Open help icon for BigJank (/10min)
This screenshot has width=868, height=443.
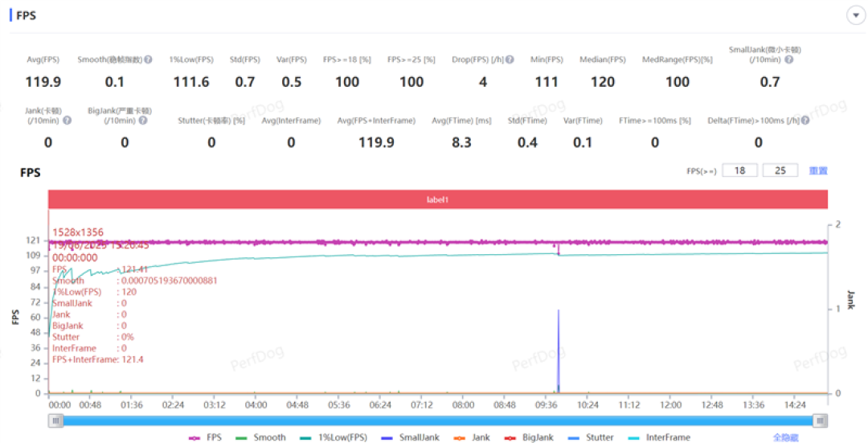[143, 120]
